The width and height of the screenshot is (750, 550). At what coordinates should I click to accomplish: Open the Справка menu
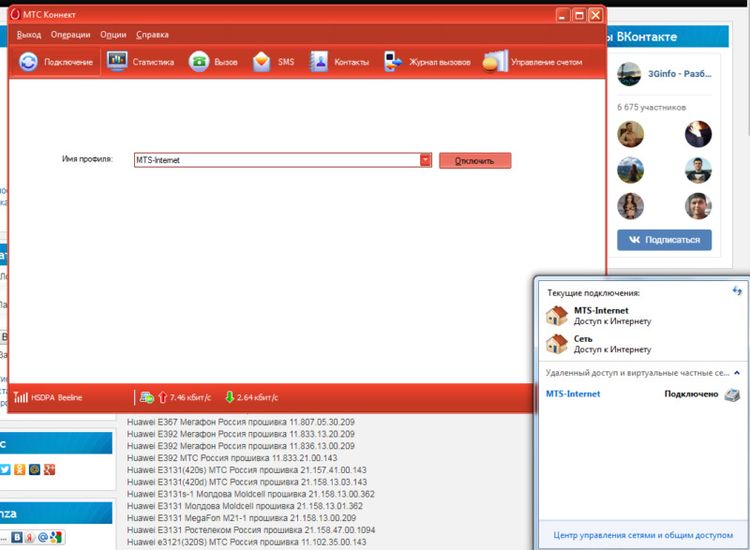(x=152, y=34)
